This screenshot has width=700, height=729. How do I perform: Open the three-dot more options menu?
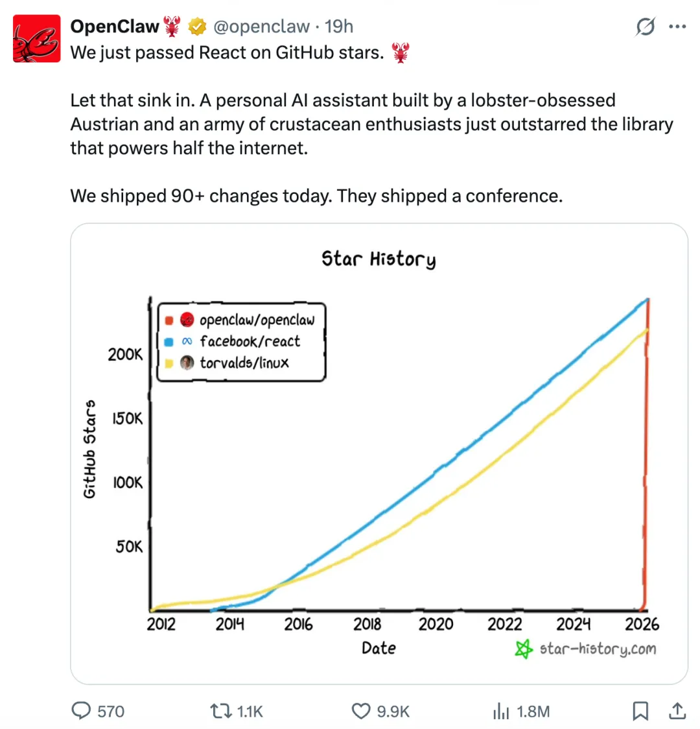click(x=677, y=27)
